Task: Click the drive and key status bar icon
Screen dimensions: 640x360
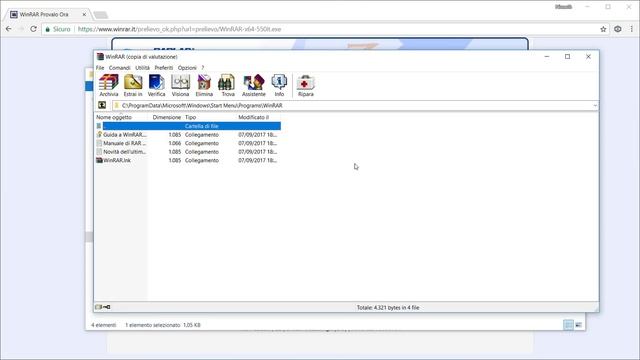Action: tap(103, 307)
